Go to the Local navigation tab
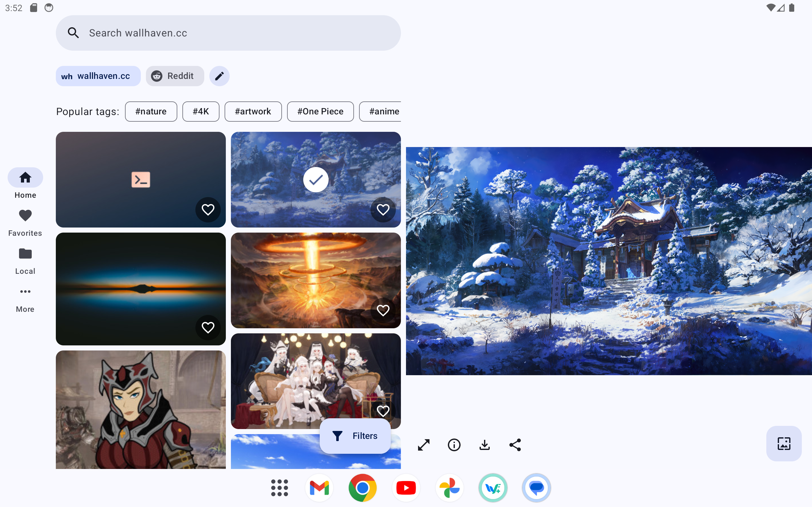This screenshot has width=812, height=507. [25, 260]
